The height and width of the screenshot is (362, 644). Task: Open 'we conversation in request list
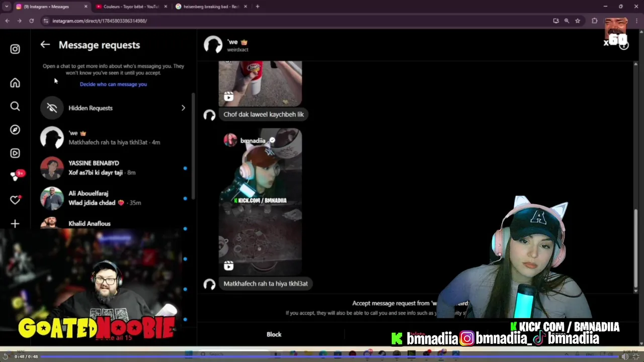[113, 138]
